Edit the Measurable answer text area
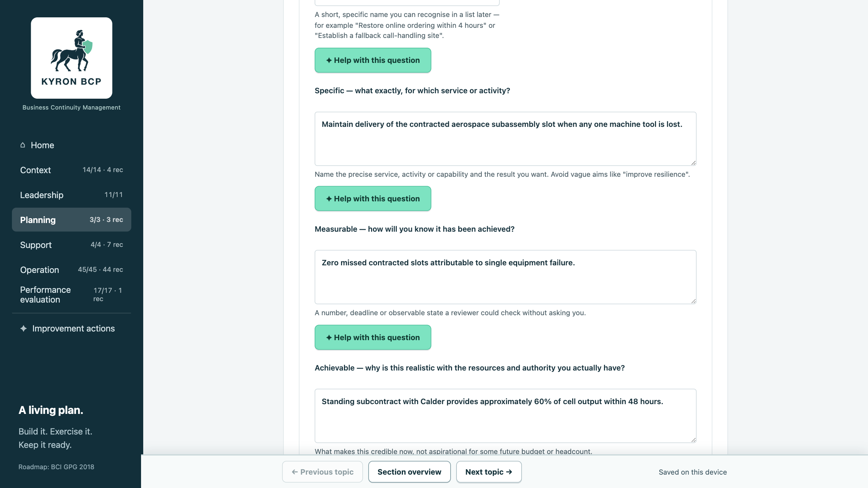 tap(506, 277)
